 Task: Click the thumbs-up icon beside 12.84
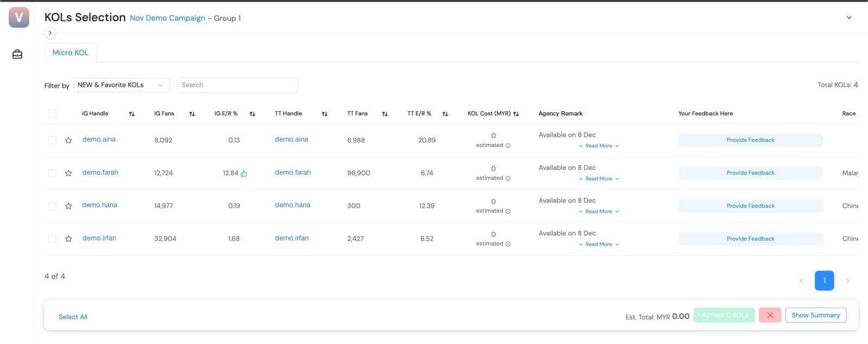click(244, 174)
